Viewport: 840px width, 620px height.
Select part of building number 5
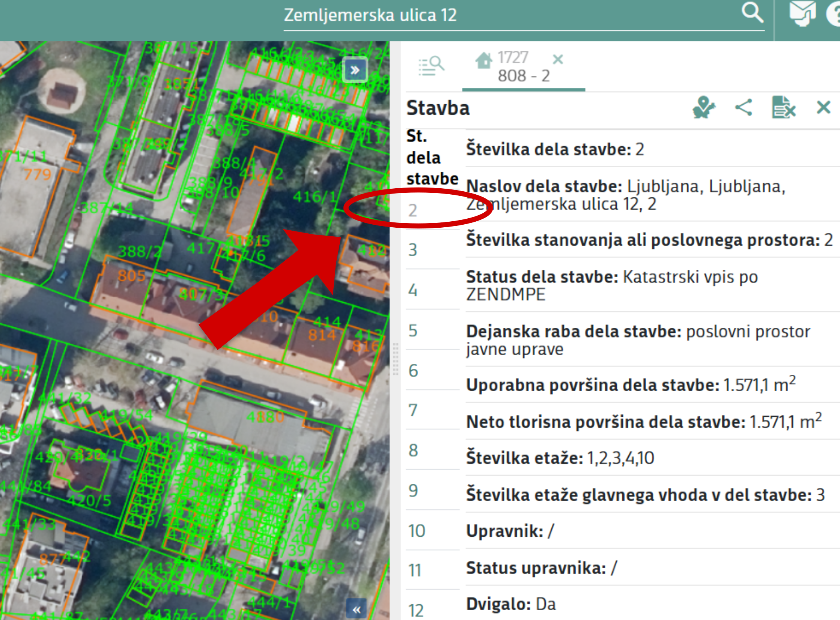tap(413, 330)
